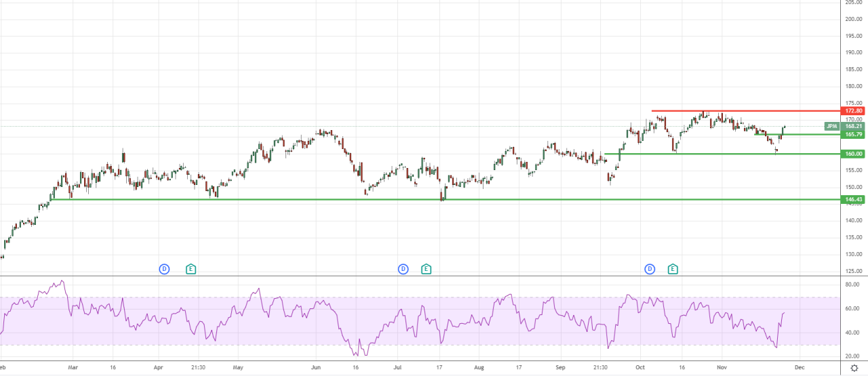Select the green 165.79 price label
This screenshot has width=868, height=376.
pyautogui.click(x=853, y=134)
